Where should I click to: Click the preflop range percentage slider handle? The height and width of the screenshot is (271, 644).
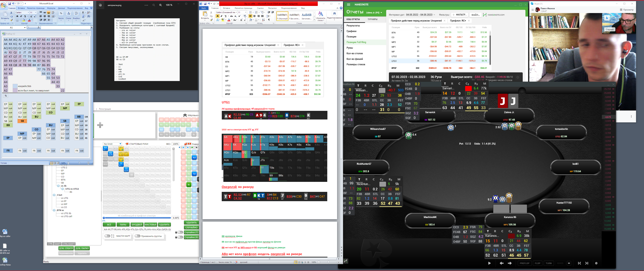pos(104,218)
